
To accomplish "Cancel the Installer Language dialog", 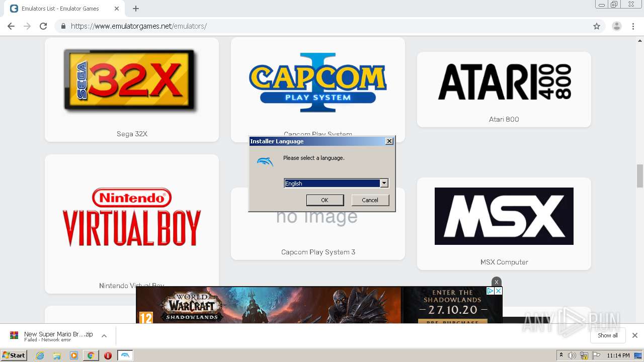I will tap(370, 200).
